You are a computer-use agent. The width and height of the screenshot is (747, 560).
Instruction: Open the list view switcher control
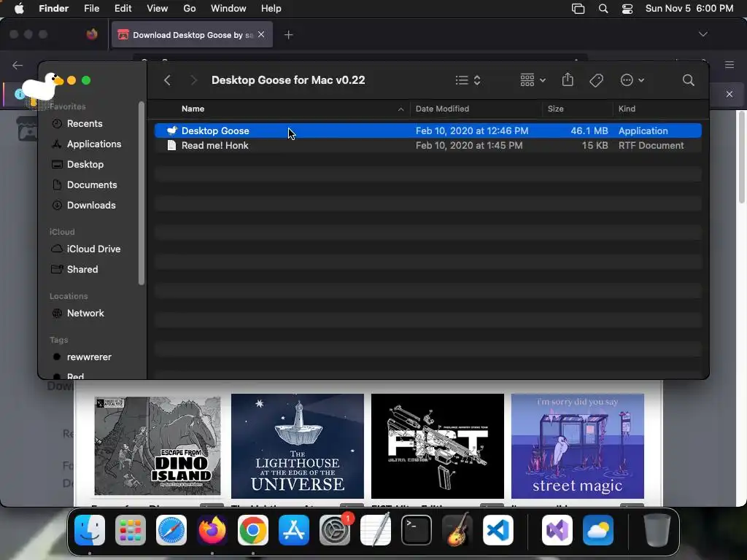tap(468, 80)
